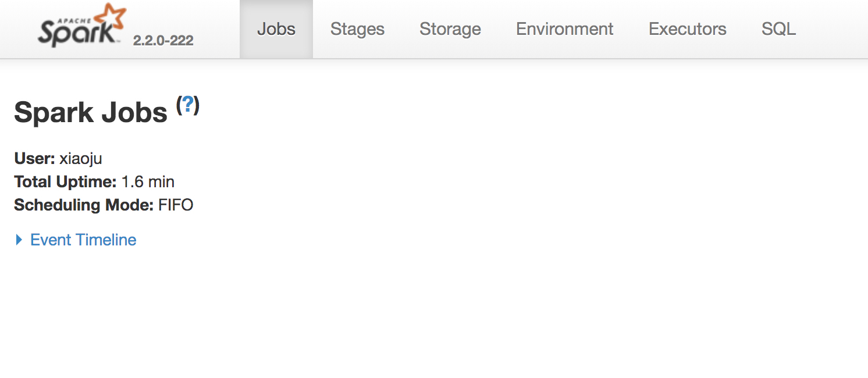Open the Event Timeline link
The width and height of the screenshot is (868, 378).
tap(83, 240)
